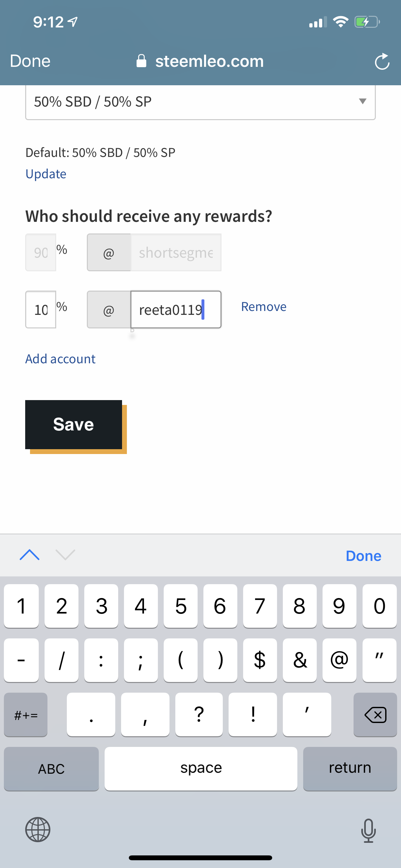
Task: Tap the globe keyboard language icon
Action: tap(38, 830)
